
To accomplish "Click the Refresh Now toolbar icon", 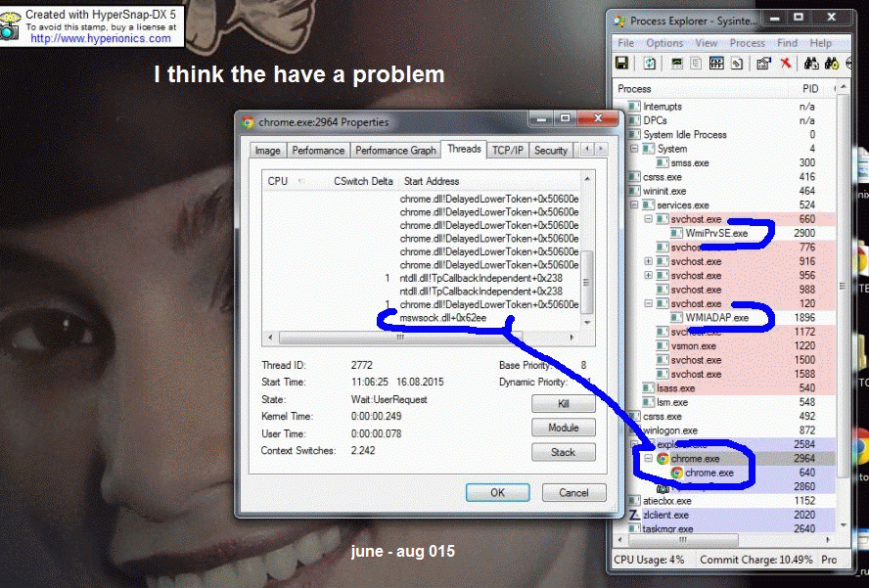I will click(x=649, y=64).
